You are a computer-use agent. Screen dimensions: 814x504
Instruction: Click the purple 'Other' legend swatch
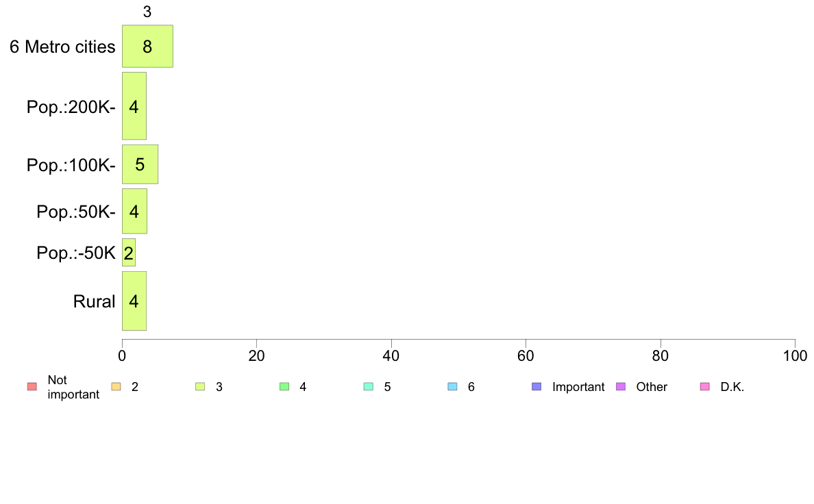coord(621,387)
